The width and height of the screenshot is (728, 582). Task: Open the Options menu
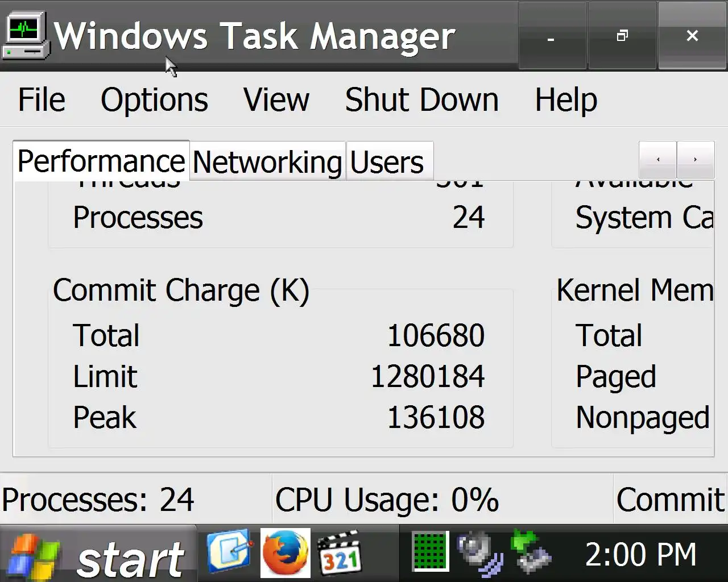click(x=154, y=100)
